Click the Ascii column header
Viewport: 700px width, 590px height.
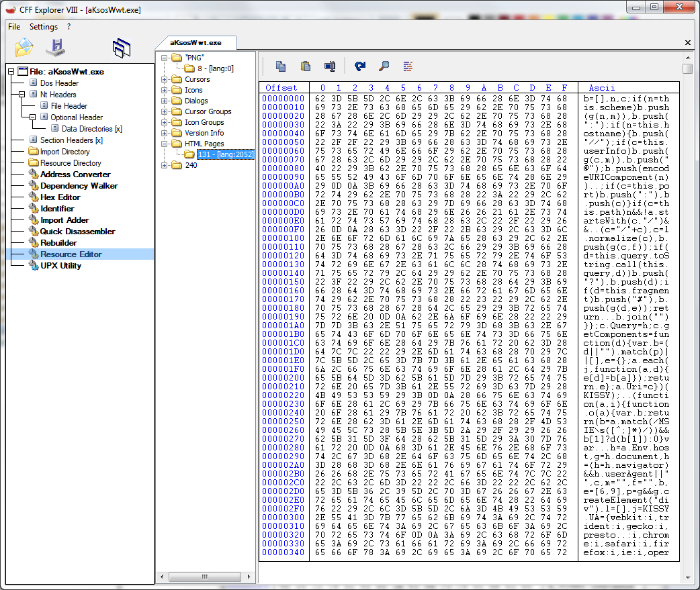(602, 88)
